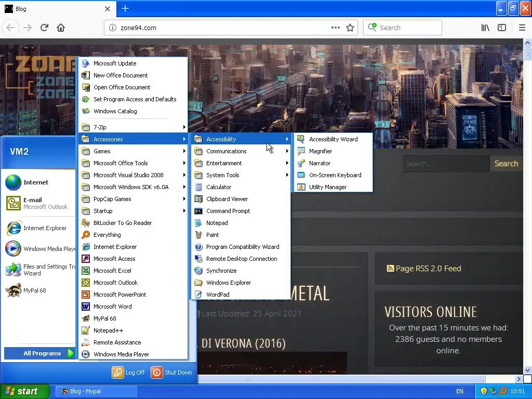Select Program Compatibility Wizard
The height and width of the screenshot is (399, 532).
241,247
